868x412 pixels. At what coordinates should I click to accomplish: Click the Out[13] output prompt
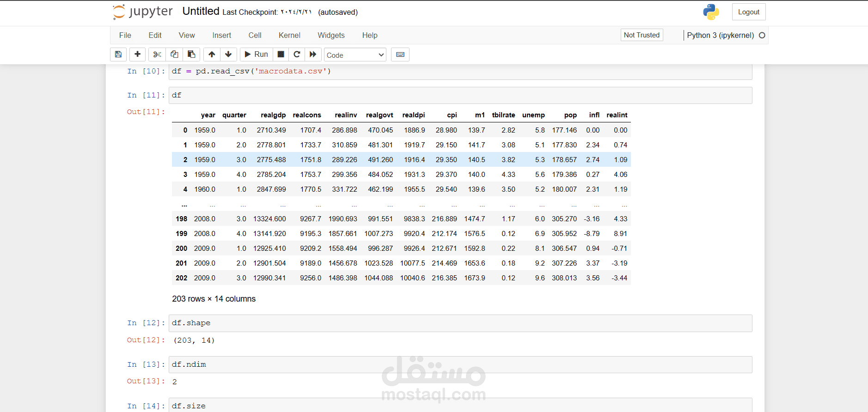tap(146, 381)
